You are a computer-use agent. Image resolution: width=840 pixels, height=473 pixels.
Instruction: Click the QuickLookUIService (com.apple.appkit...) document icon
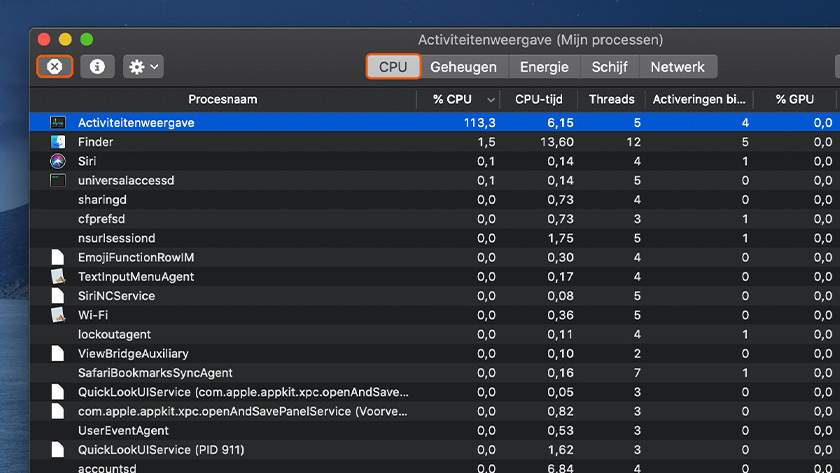58,392
